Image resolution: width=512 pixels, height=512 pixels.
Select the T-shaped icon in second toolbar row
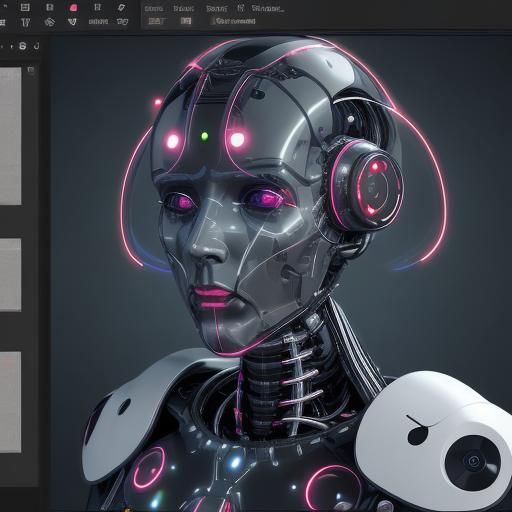pos(25,22)
